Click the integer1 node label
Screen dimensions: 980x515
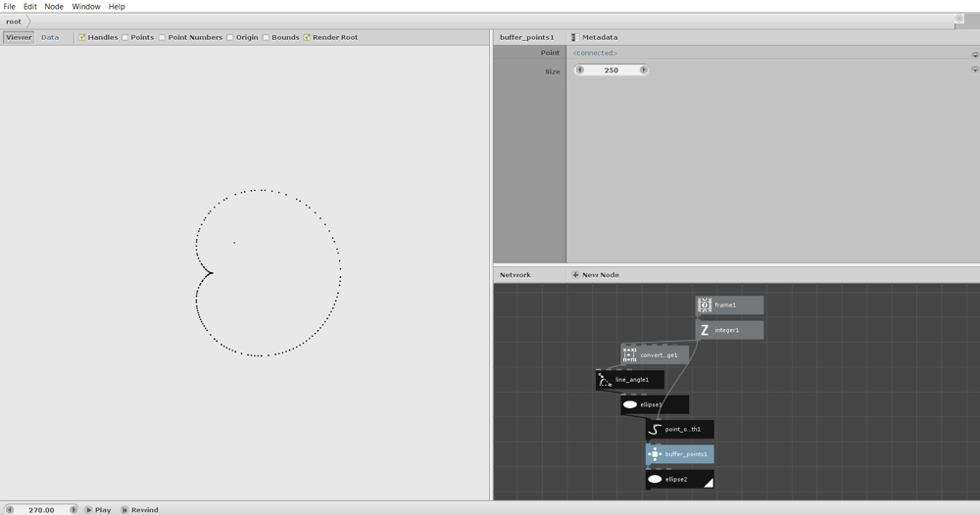tap(726, 330)
